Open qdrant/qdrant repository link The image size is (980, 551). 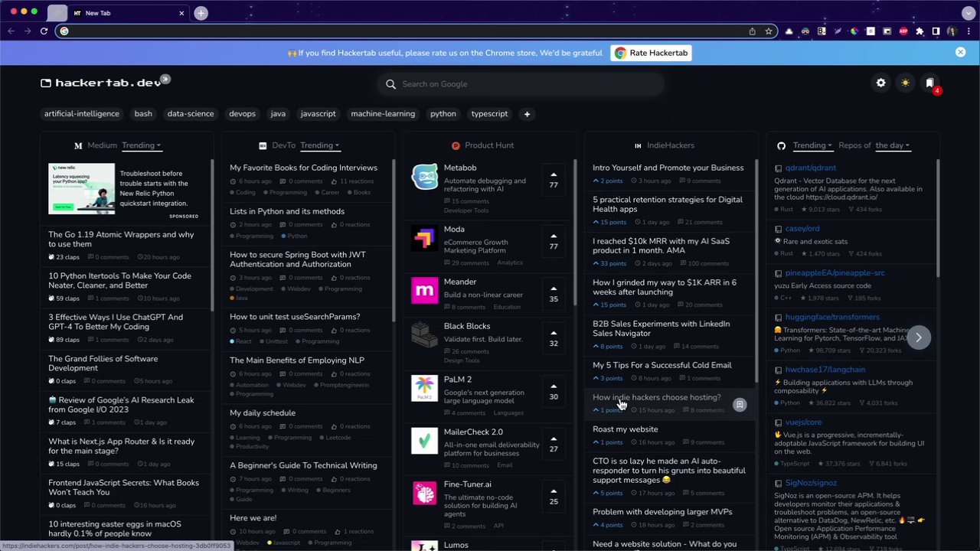point(810,168)
